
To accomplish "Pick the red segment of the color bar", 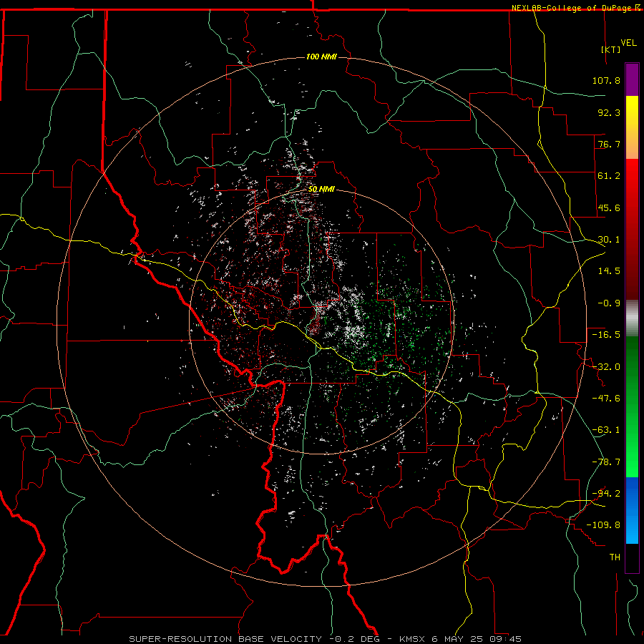I will [632, 229].
